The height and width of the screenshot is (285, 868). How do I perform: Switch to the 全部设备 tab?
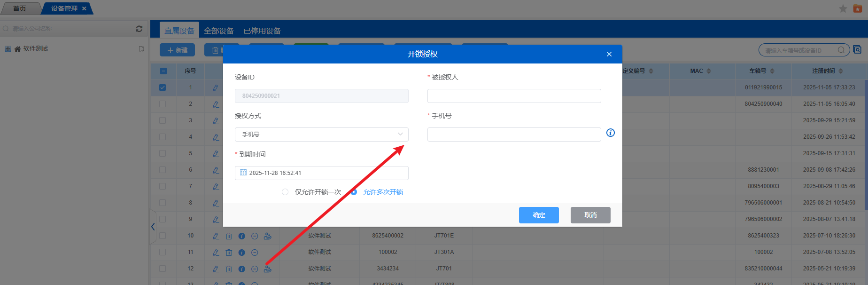218,31
